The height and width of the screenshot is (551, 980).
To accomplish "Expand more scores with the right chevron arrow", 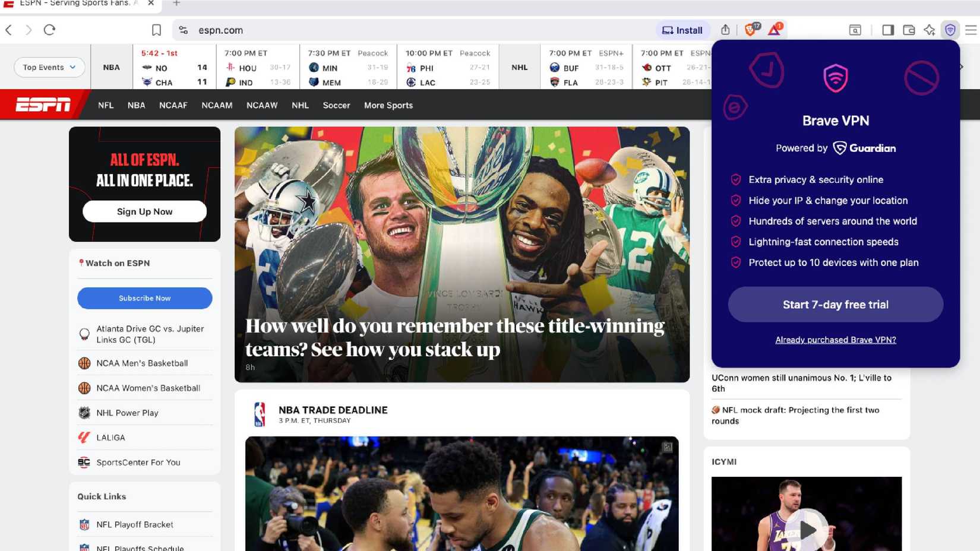I will (961, 67).
